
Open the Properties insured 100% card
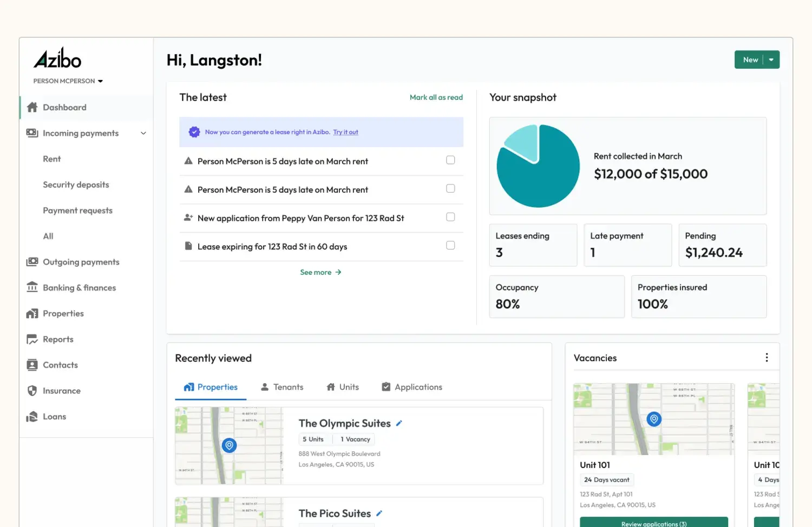pyautogui.click(x=699, y=297)
